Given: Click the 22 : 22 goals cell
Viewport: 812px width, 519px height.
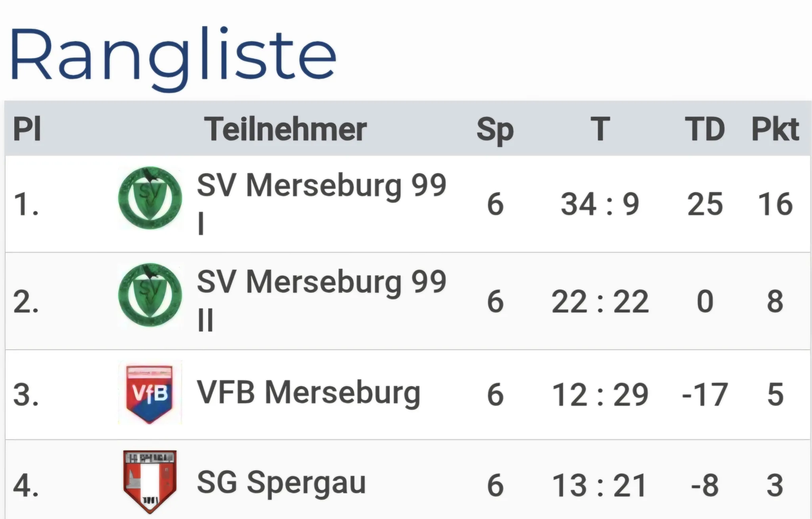Looking at the screenshot, I should pyautogui.click(x=600, y=302).
